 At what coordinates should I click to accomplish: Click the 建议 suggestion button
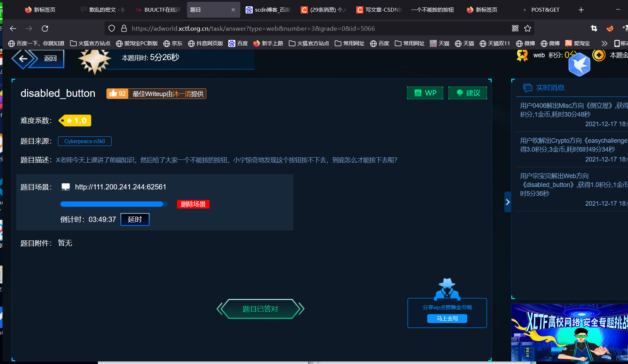click(x=467, y=93)
